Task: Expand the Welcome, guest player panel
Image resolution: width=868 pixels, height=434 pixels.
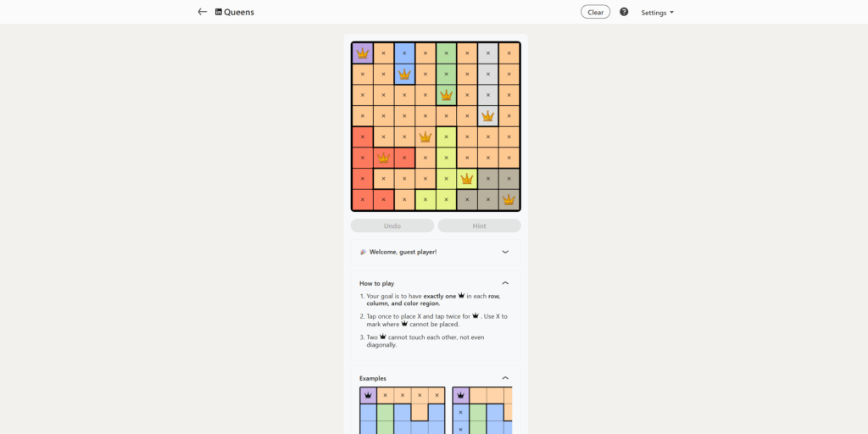Action: 505,252
